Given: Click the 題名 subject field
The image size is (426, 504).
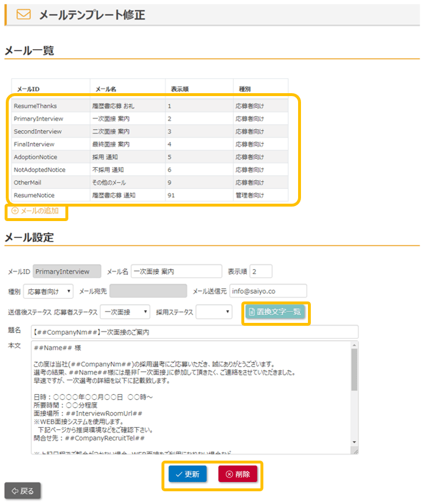Looking at the screenshot, I should pyautogui.click(x=194, y=332).
